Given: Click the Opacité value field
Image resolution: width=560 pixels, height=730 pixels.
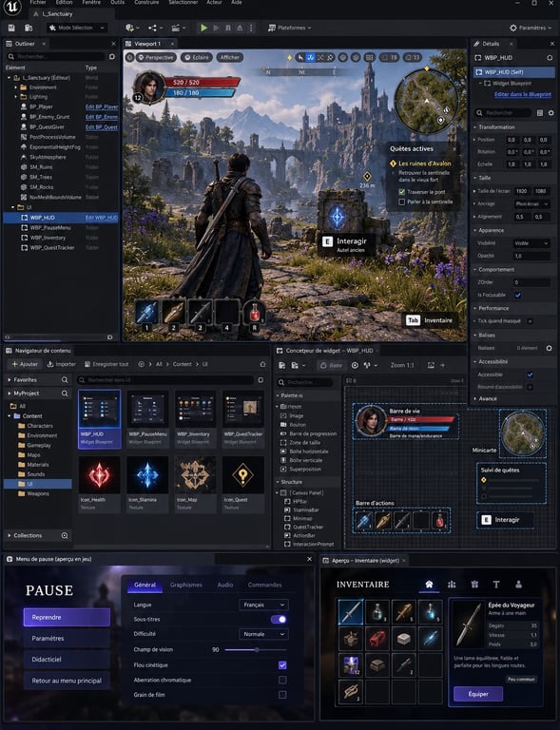Looking at the screenshot, I should pos(531,256).
